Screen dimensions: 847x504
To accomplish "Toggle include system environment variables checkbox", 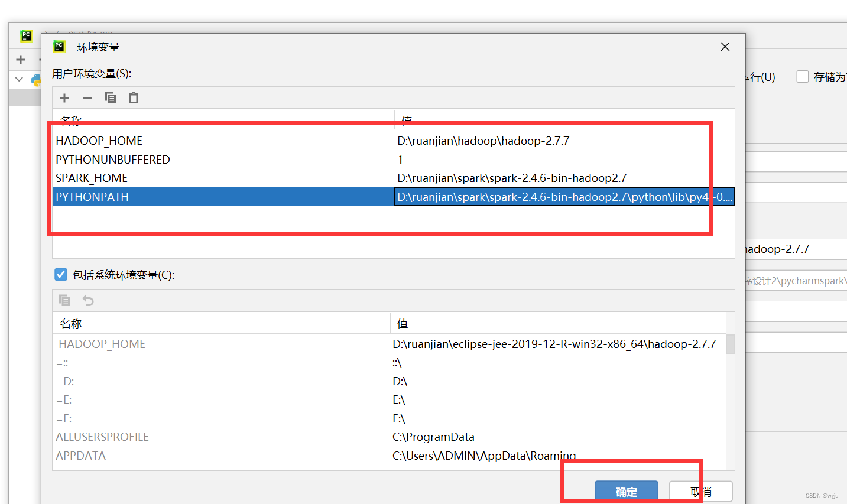I will (60, 274).
